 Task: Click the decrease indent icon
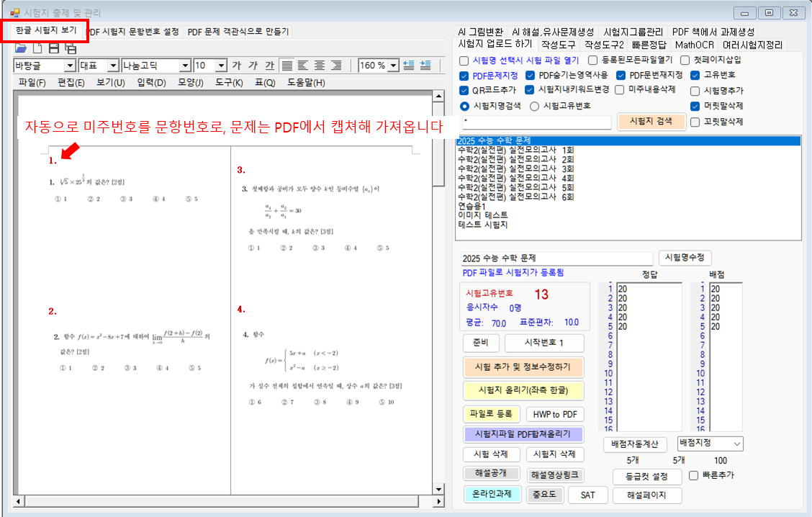pos(409,66)
